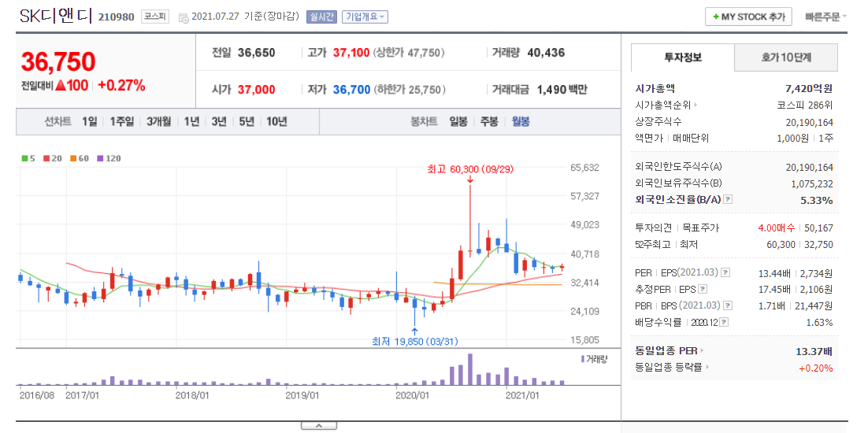This screenshot has height=433, width=868.
Task: Switch to the 투자정보 tab
Action: click(683, 57)
